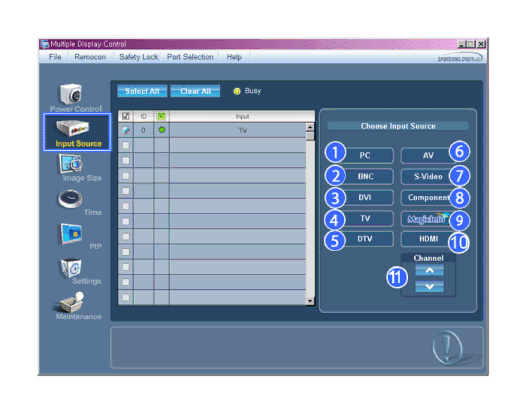Screen dimensions: 526x413
Task: Uncheck the display ID 0 checkbox
Action: 126,130
